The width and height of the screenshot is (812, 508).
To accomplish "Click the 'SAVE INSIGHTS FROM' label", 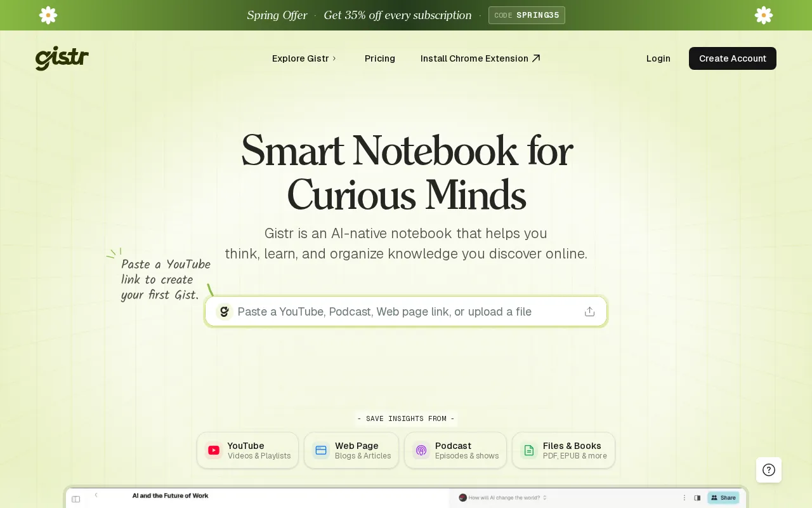I will coord(406,418).
